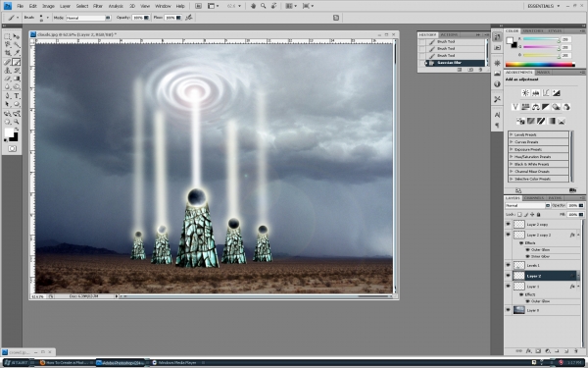Open brush Mode dropdown in options bar
The width and height of the screenshot is (588, 368).
(88, 18)
